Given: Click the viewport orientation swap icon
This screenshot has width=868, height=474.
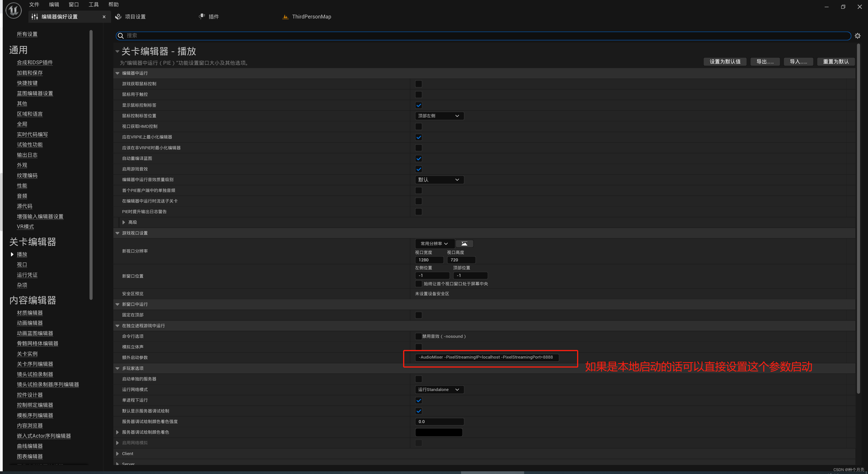Looking at the screenshot, I should click(x=464, y=243).
